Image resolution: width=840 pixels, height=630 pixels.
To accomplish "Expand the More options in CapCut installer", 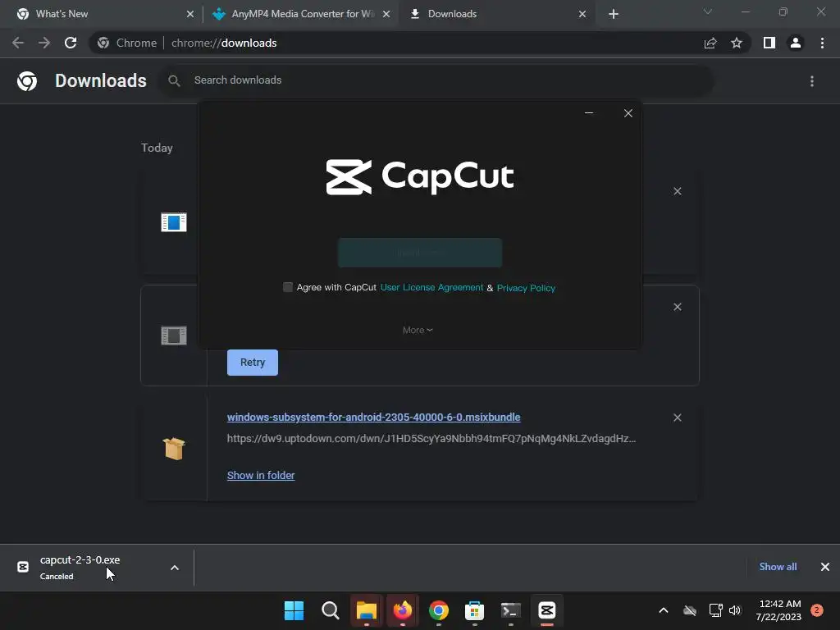I will pos(418,330).
